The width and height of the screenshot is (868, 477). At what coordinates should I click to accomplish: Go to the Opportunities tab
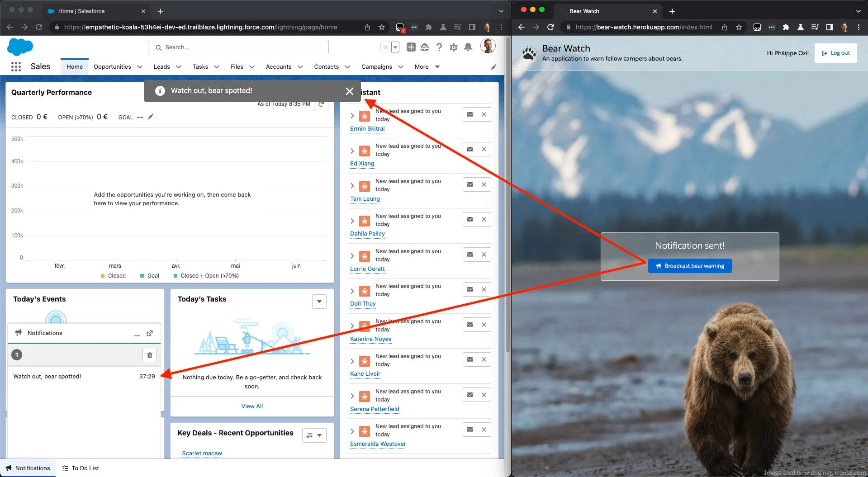pyautogui.click(x=112, y=67)
